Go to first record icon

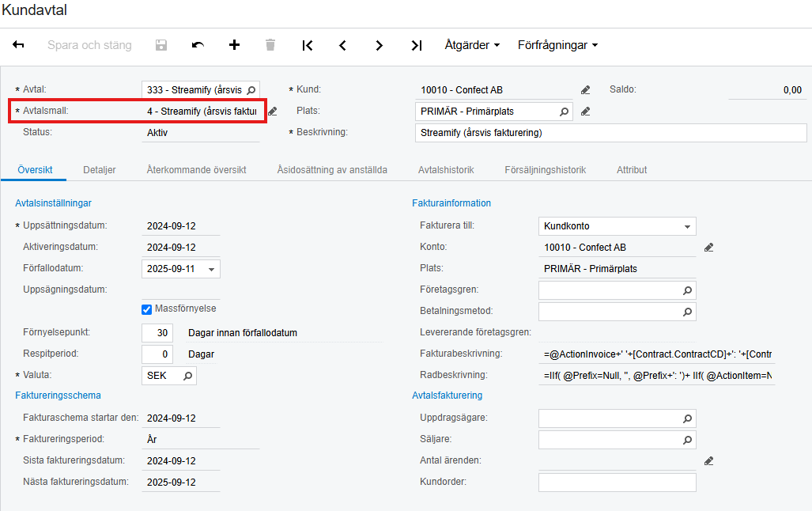(307, 46)
